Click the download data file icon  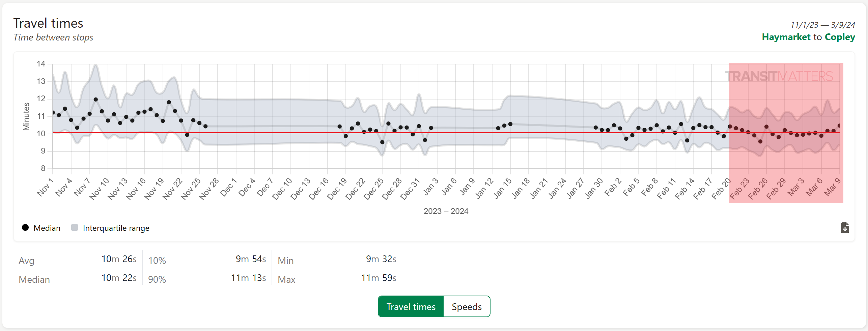[x=845, y=228]
